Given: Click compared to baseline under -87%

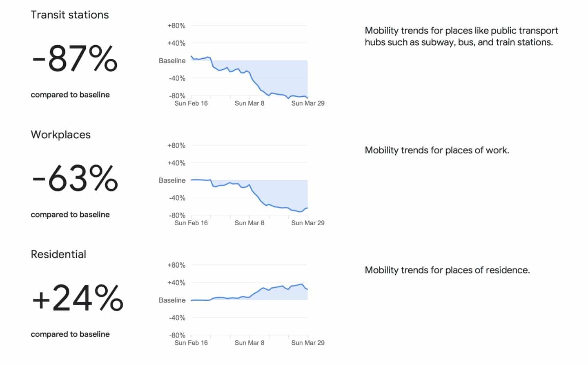Looking at the screenshot, I should [x=70, y=95].
